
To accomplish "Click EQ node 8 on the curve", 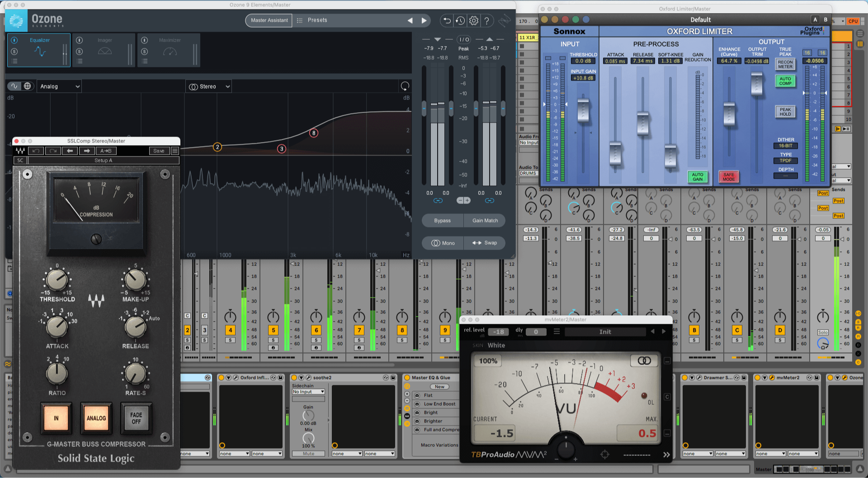I will pyautogui.click(x=314, y=133).
